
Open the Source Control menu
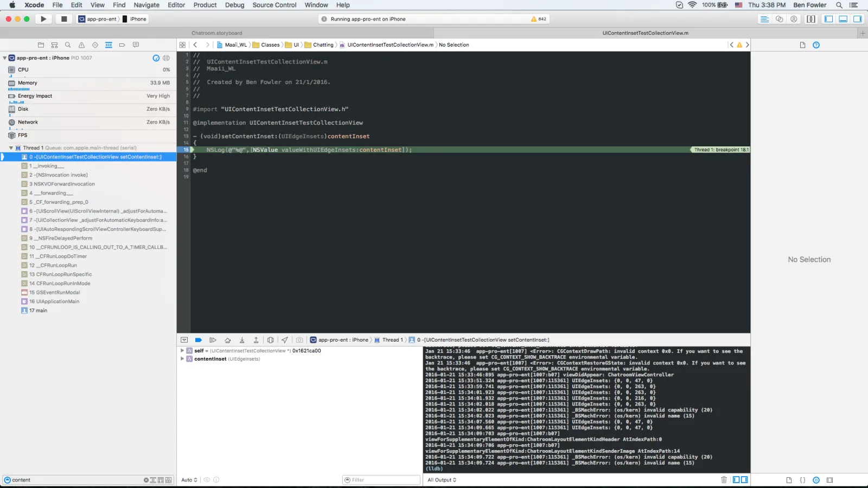[x=275, y=5]
